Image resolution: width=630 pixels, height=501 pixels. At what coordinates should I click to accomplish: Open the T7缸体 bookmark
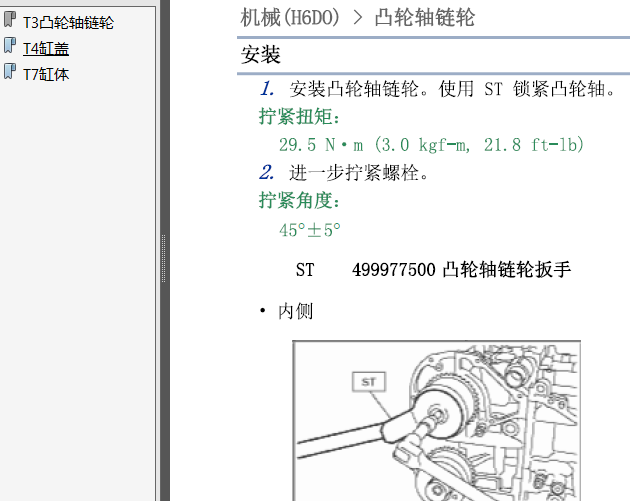click(45, 75)
